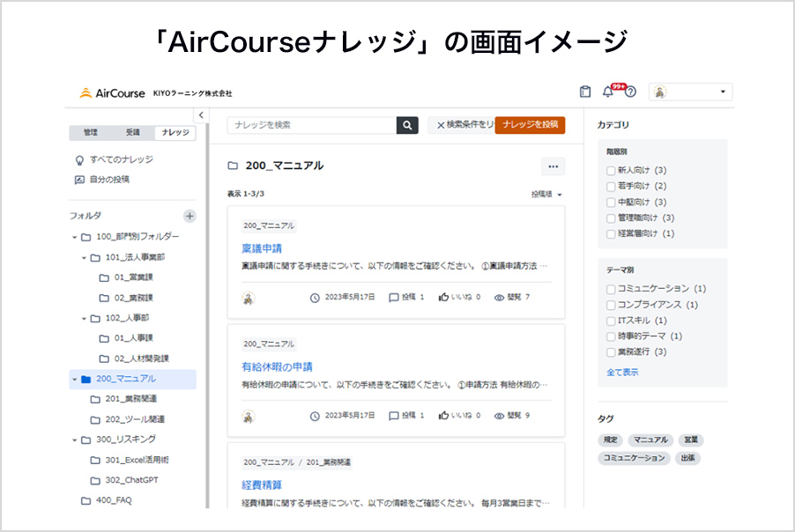Click the clock date icon on 稟議申請 card

[x=315, y=298]
